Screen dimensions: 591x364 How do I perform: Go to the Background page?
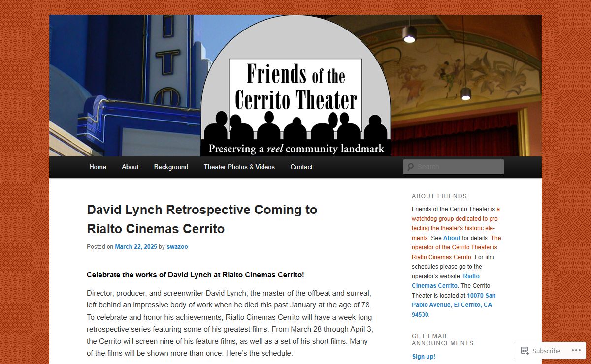pos(171,167)
